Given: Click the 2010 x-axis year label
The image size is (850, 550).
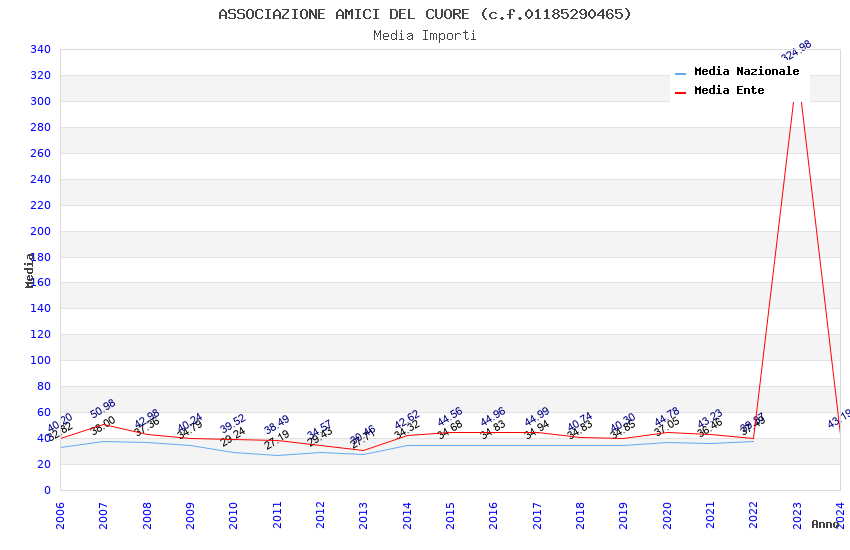Looking at the screenshot, I should tap(233, 515).
